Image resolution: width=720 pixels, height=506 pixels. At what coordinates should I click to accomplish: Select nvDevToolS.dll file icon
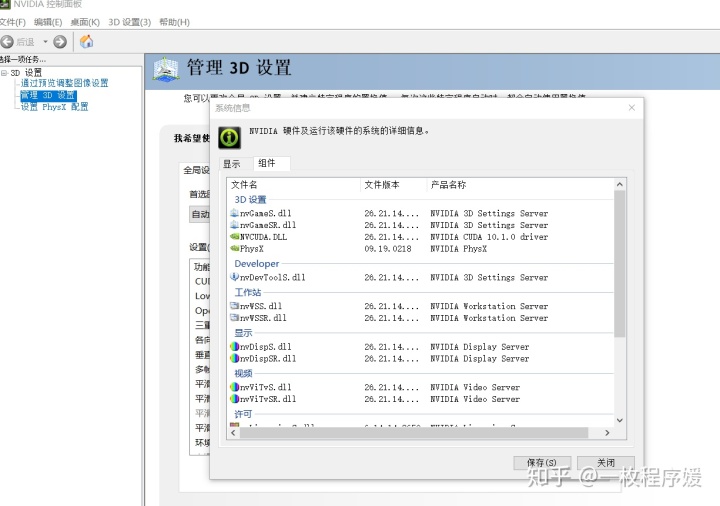coord(234,277)
